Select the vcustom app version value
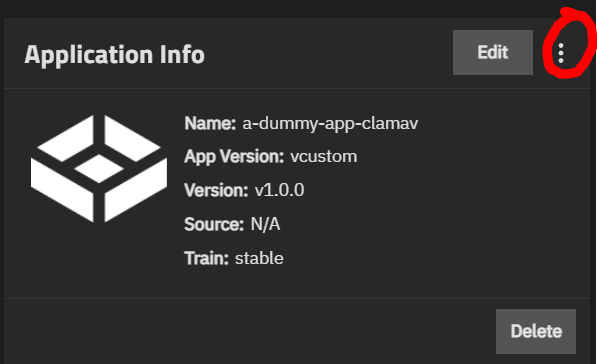597x364 pixels. pyautogui.click(x=324, y=156)
